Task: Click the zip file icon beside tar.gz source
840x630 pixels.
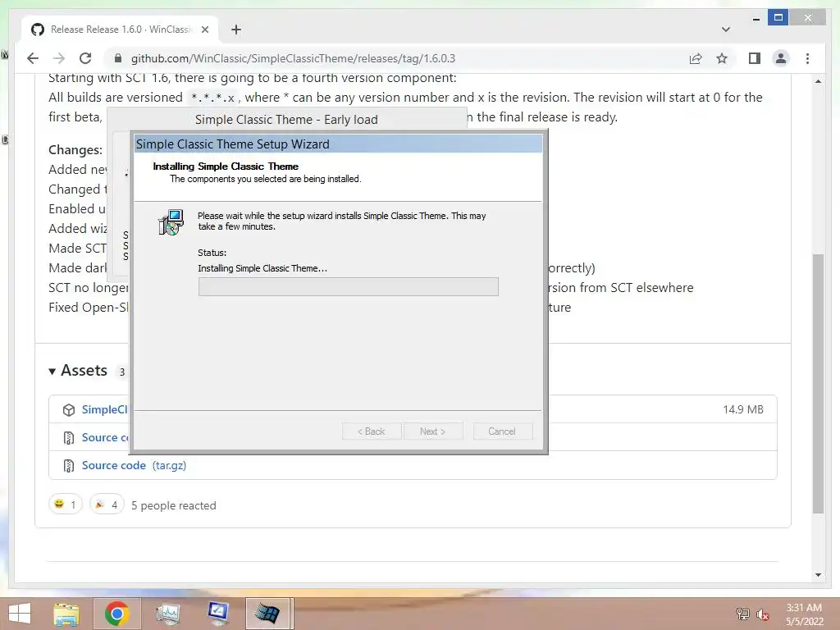Action: point(69,466)
